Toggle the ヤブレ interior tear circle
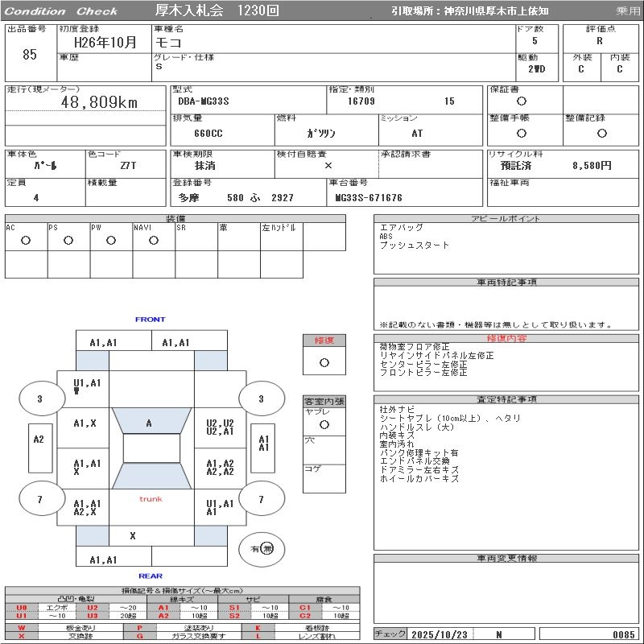 (x=324, y=423)
